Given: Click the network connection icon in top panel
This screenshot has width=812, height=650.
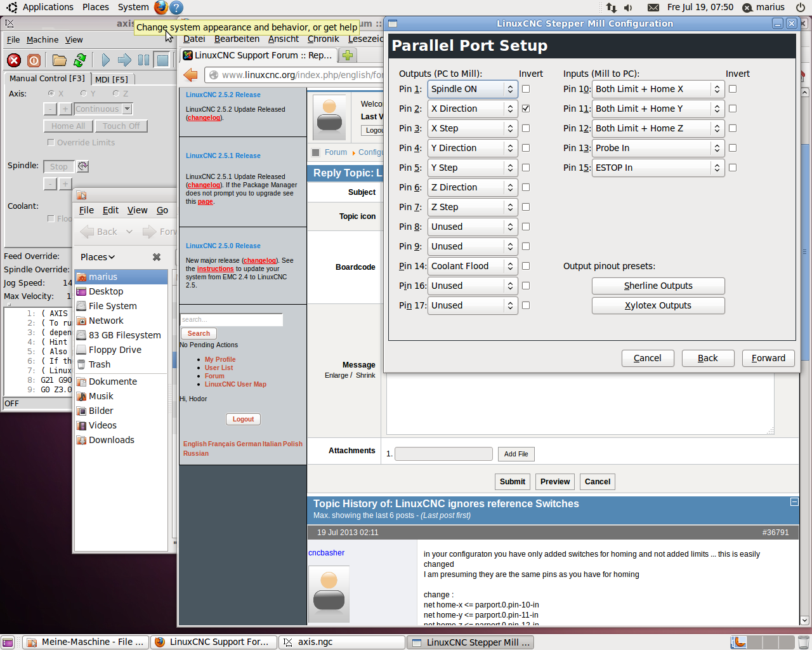Looking at the screenshot, I should (612, 8).
